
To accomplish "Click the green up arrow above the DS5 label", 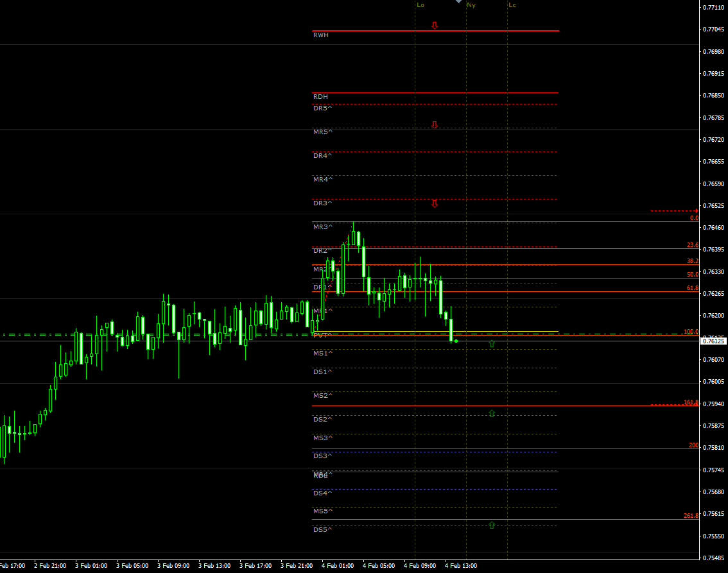I will [491, 524].
